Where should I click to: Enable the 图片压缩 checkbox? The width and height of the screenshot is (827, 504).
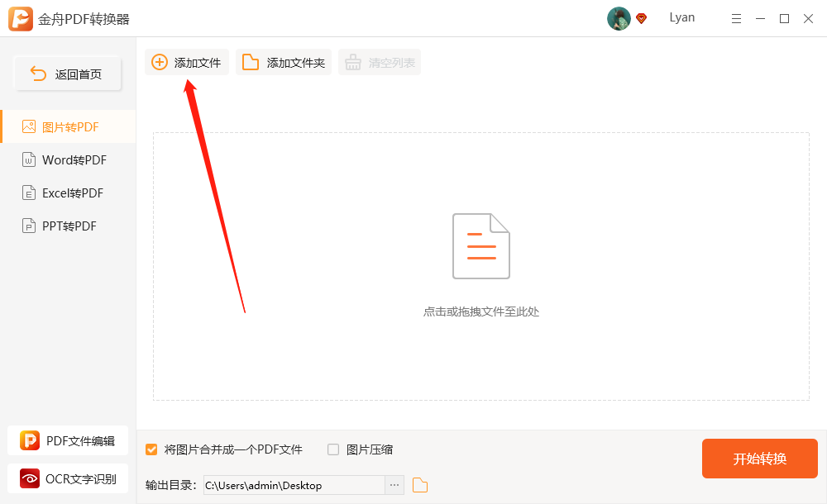click(333, 449)
